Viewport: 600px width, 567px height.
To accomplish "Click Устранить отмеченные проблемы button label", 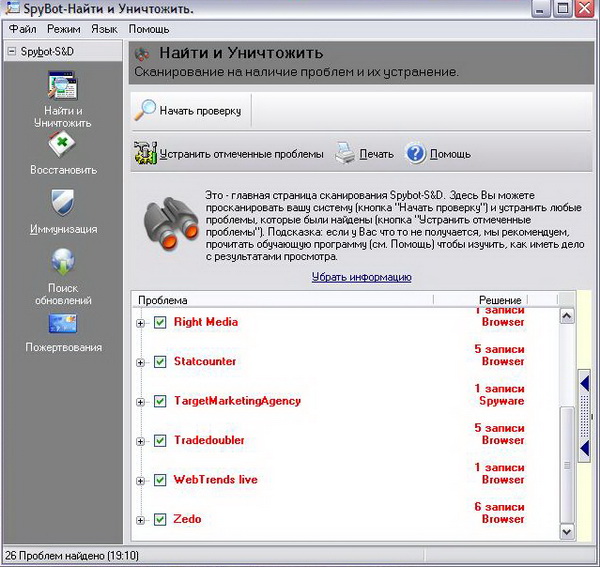I will pos(241,154).
